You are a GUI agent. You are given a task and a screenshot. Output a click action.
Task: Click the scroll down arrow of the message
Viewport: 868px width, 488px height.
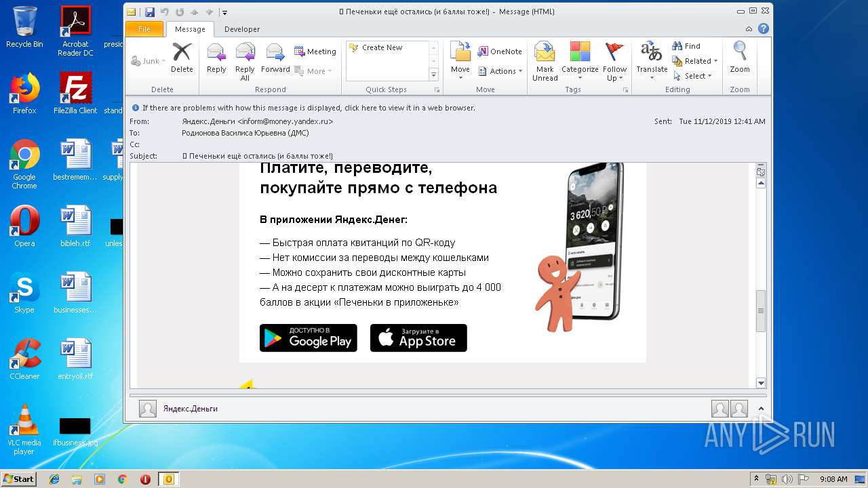(761, 383)
